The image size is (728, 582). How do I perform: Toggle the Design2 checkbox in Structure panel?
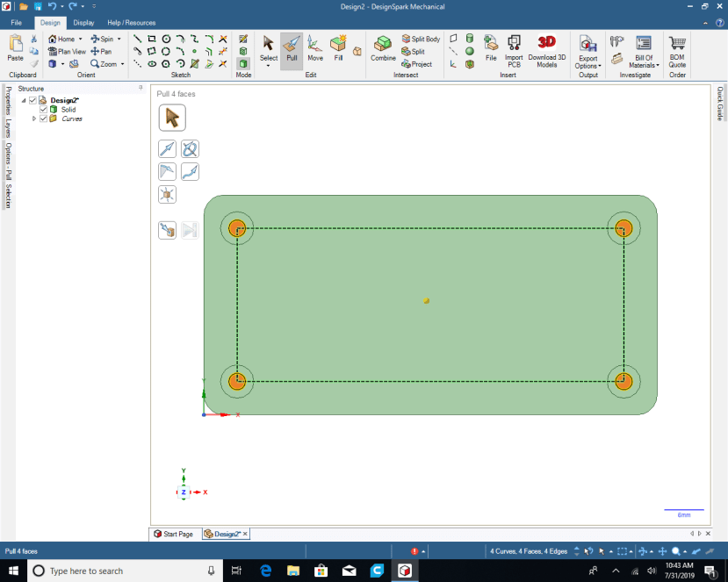[32, 100]
